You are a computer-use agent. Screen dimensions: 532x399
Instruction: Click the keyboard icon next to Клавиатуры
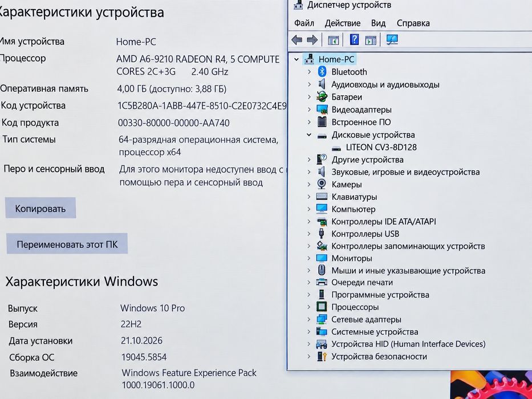click(x=322, y=197)
